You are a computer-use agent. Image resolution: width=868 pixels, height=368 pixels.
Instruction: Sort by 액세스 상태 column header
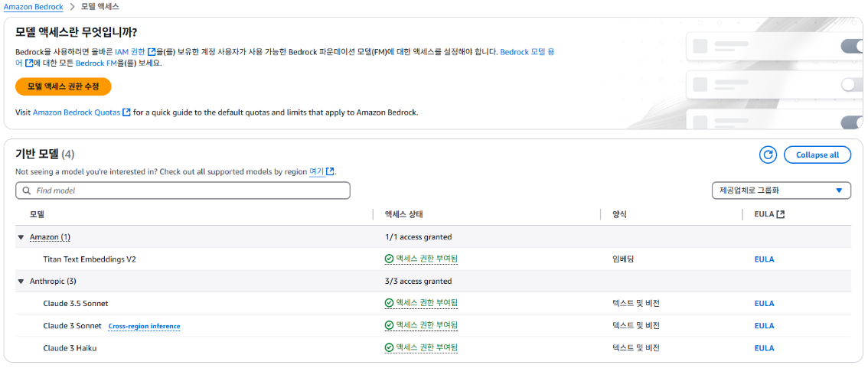pyautogui.click(x=405, y=214)
